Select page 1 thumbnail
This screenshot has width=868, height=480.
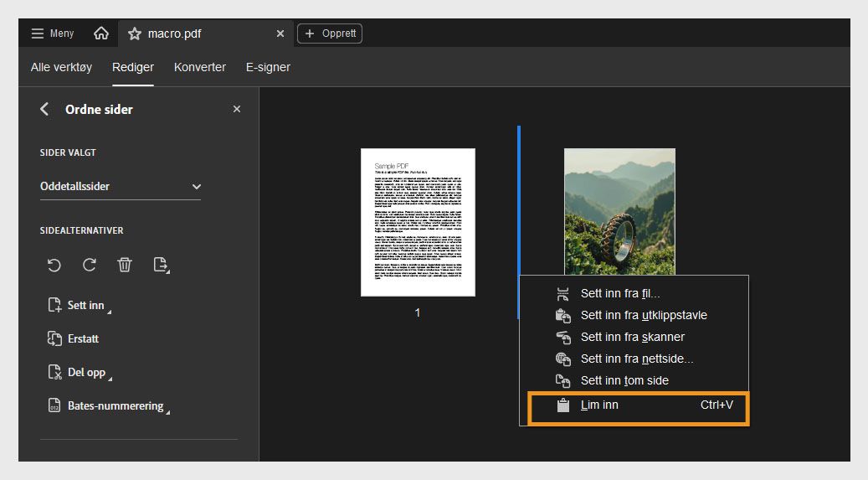coord(418,222)
